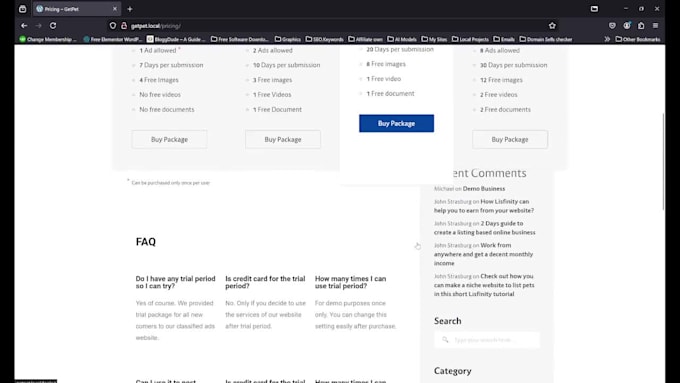Open a new browser tab

tap(130, 9)
